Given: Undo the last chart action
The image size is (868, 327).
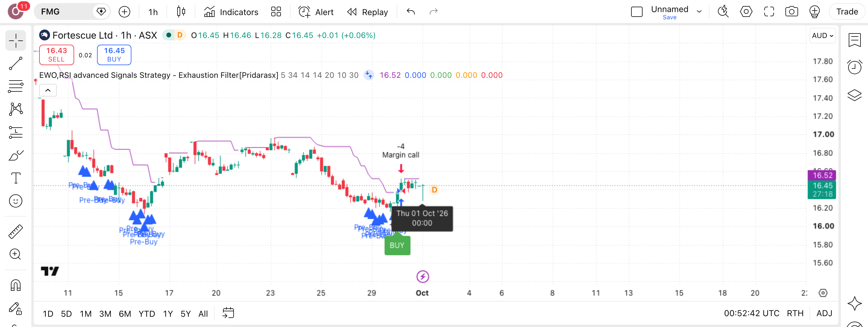Looking at the screenshot, I should point(411,12).
